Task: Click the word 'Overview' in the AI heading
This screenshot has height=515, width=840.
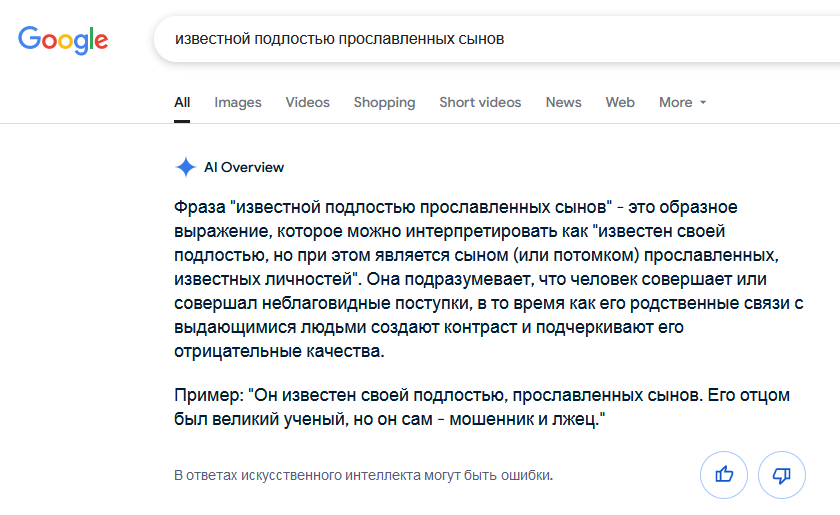Action: point(252,167)
